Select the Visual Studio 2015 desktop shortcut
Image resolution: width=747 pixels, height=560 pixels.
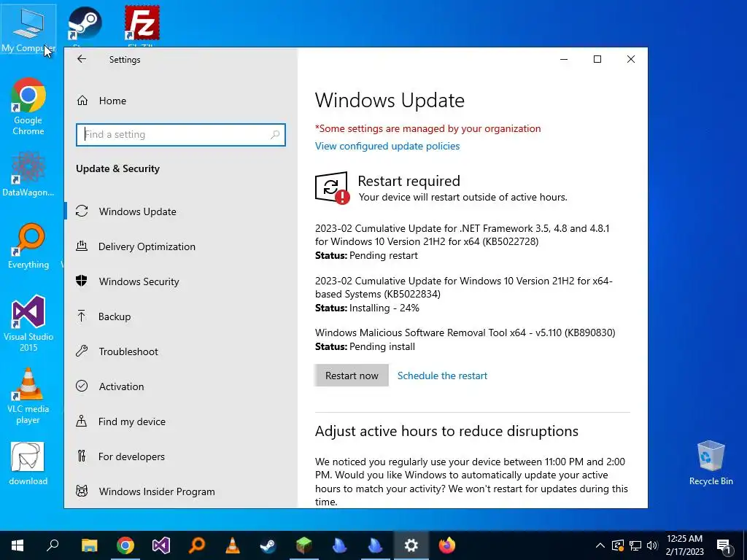(x=28, y=324)
